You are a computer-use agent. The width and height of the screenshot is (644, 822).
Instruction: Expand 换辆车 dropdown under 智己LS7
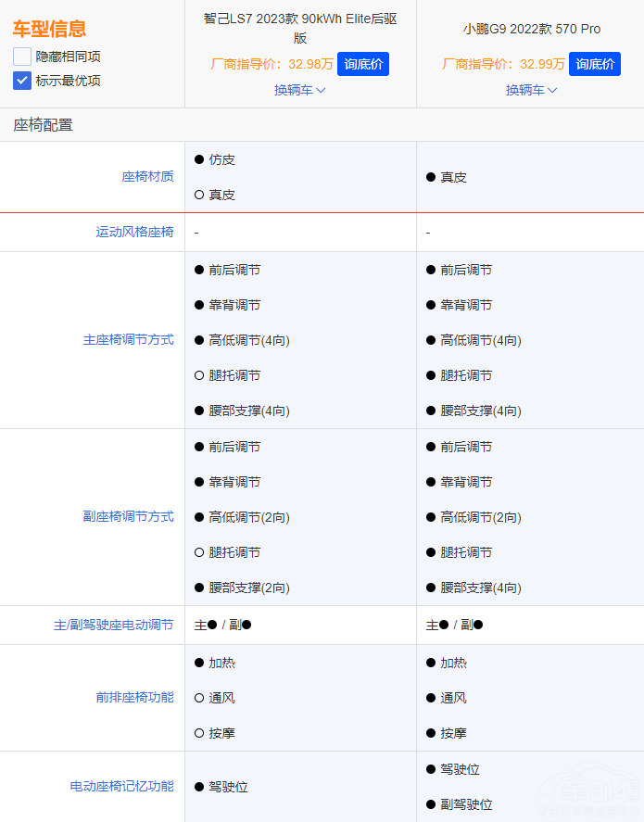click(300, 90)
